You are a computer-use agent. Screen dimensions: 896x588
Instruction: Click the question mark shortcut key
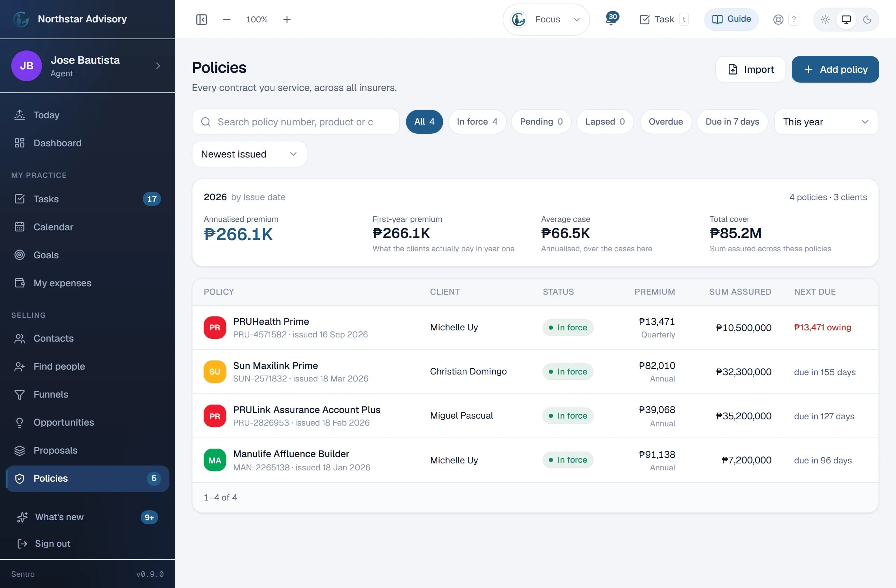793,19
